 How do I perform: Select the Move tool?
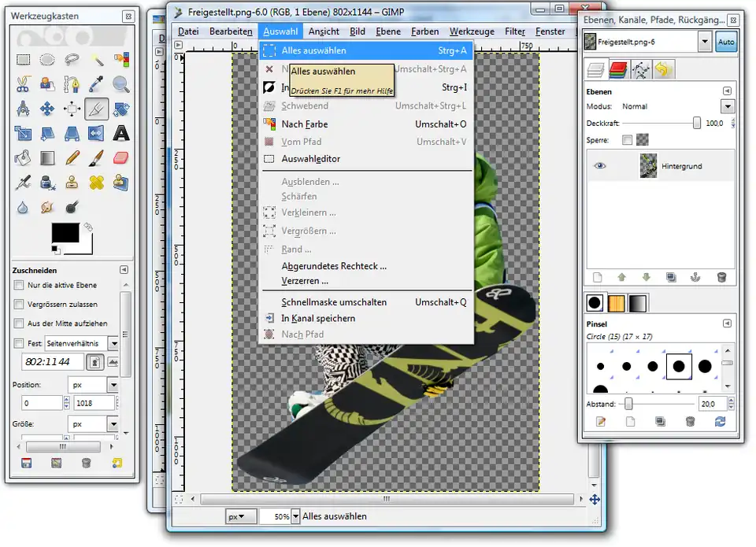(47, 109)
